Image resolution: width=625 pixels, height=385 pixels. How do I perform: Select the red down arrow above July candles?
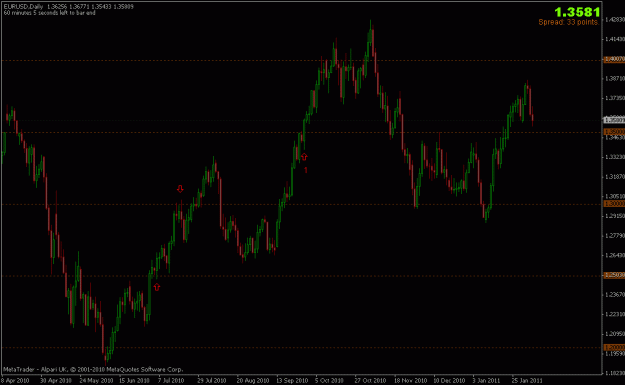click(x=180, y=189)
